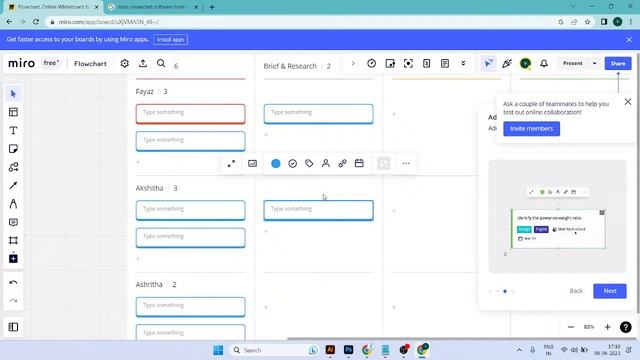Toggle collaborators' cursors visibility
Screen dimensions: 640x360
click(488, 63)
